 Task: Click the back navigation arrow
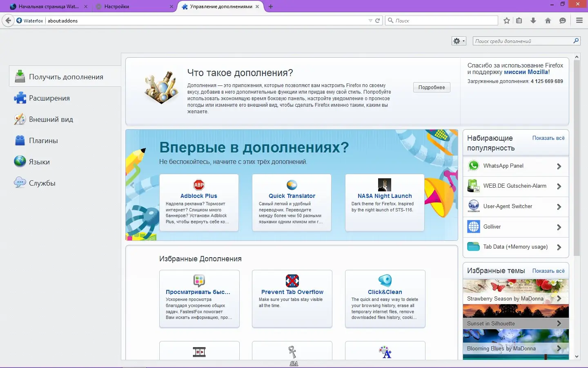(8, 20)
